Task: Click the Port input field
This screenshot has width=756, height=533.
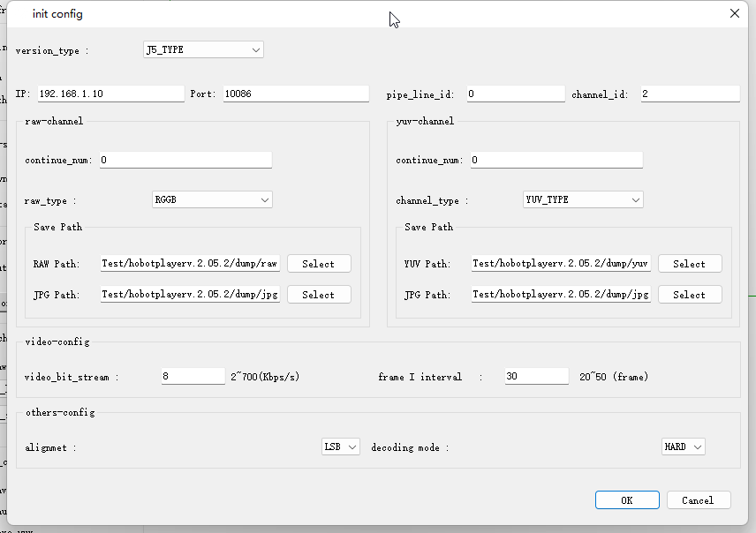Action: pyautogui.click(x=295, y=94)
